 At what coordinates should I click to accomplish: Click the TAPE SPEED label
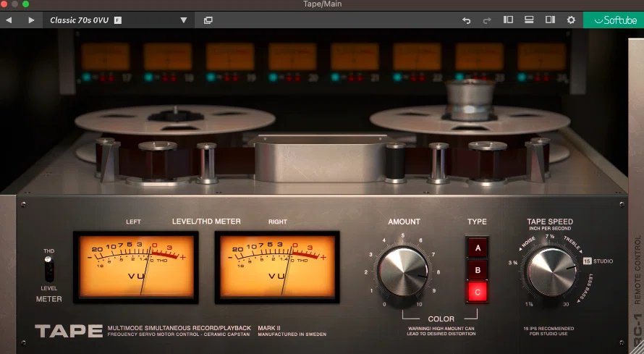click(550, 222)
